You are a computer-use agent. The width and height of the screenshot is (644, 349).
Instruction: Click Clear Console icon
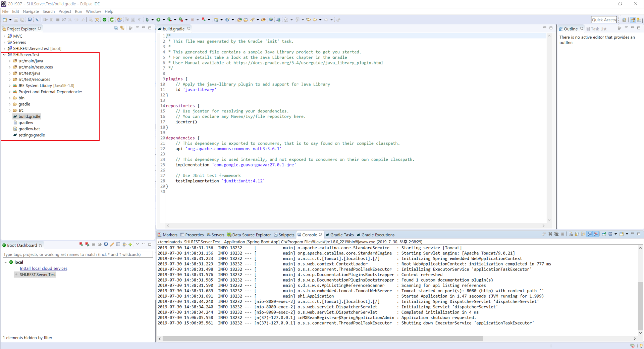pyautogui.click(x=571, y=234)
